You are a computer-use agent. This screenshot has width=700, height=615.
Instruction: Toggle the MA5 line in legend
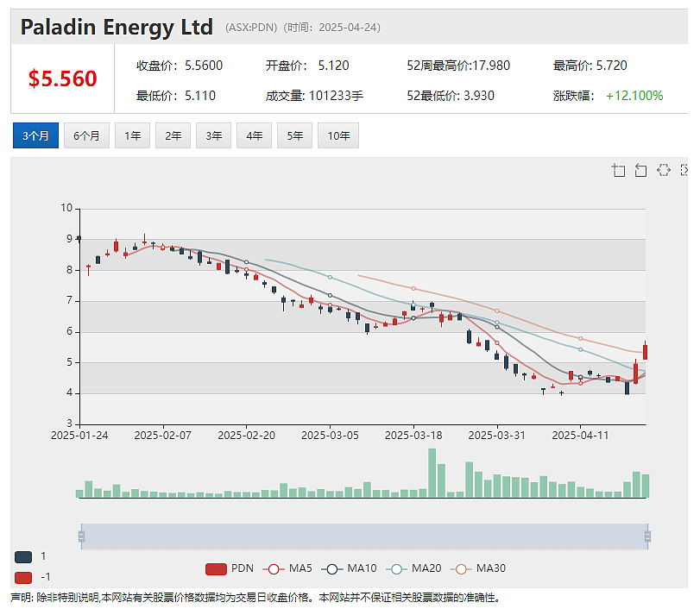(287, 568)
